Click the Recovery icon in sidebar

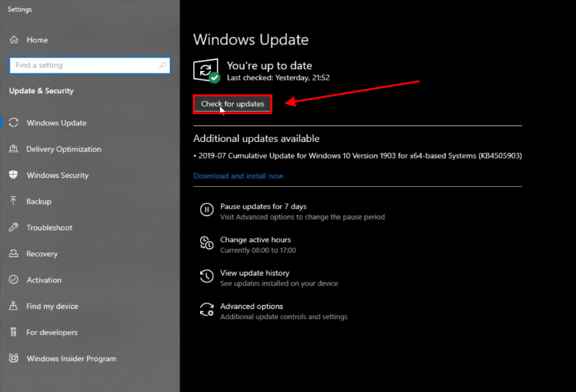(x=13, y=253)
